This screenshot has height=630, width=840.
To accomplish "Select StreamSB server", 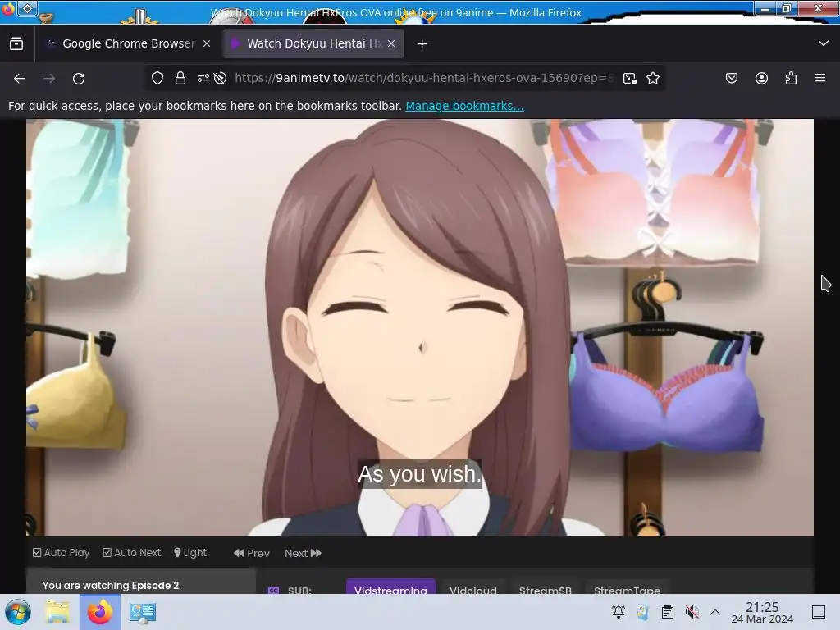I will pos(546,587).
